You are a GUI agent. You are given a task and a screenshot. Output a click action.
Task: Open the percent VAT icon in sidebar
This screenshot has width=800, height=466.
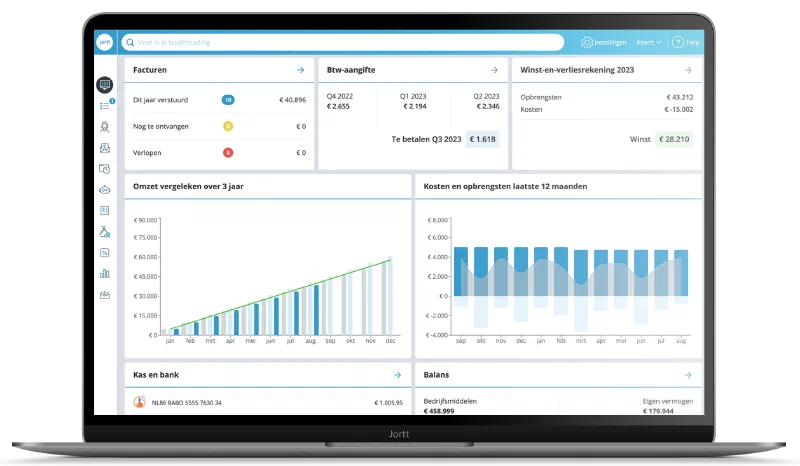click(x=105, y=253)
